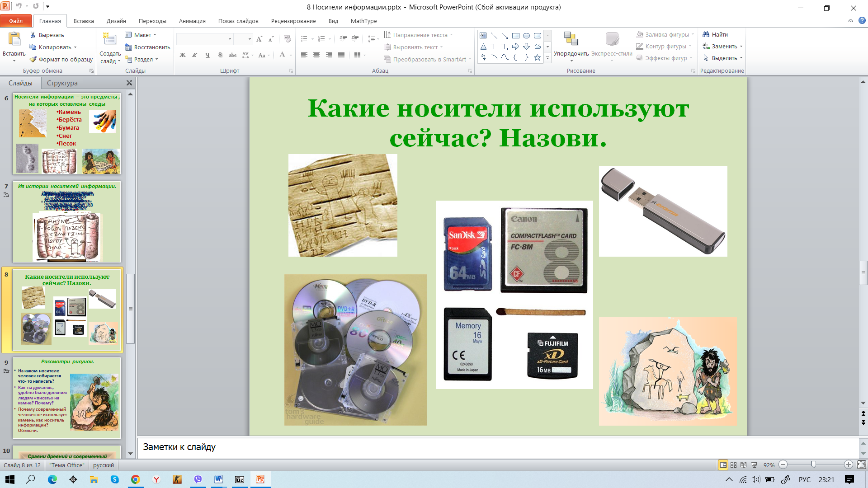Switch to Анимация ribbon tab
This screenshot has width=868, height=488.
pyautogui.click(x=192, y=21)
